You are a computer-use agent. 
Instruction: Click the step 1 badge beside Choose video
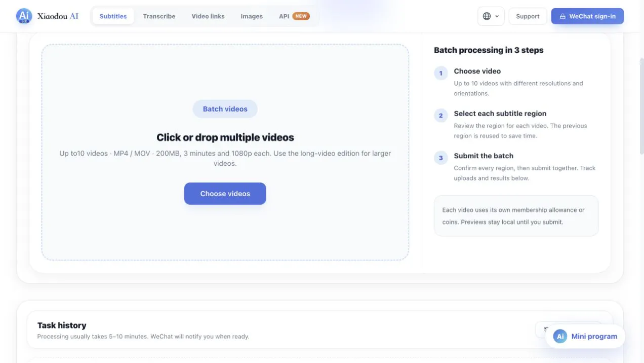[440, 74]
